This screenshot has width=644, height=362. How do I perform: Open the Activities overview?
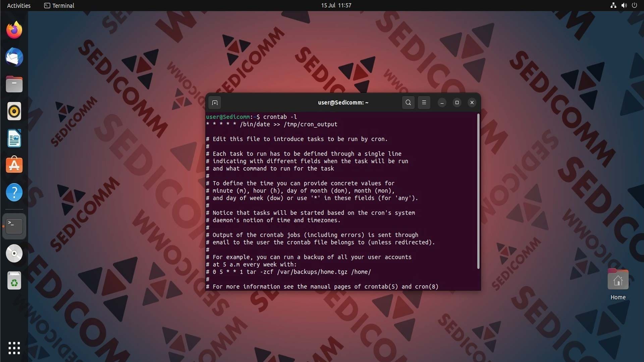(19, 5)
